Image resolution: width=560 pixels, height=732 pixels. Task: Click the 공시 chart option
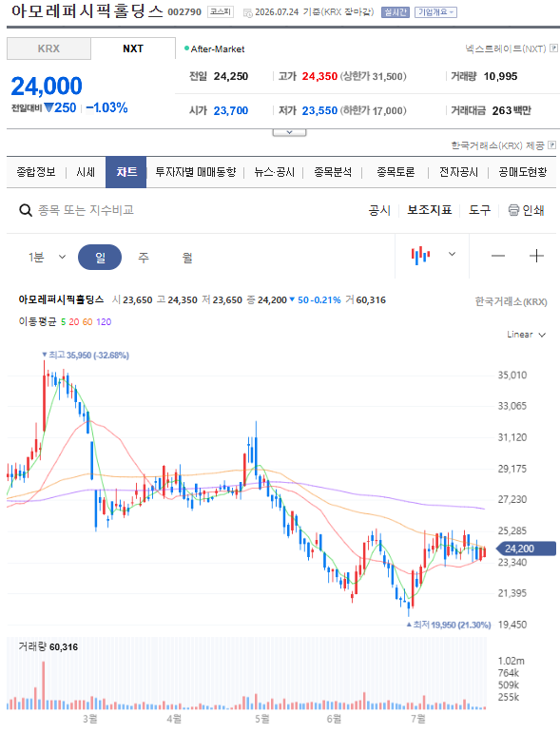tap(379, 210)
